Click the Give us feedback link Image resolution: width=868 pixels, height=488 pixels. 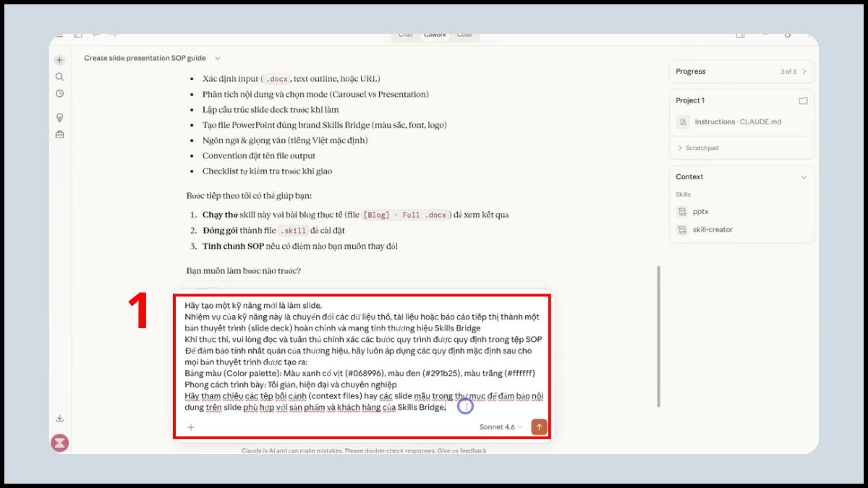coord(460,450)
